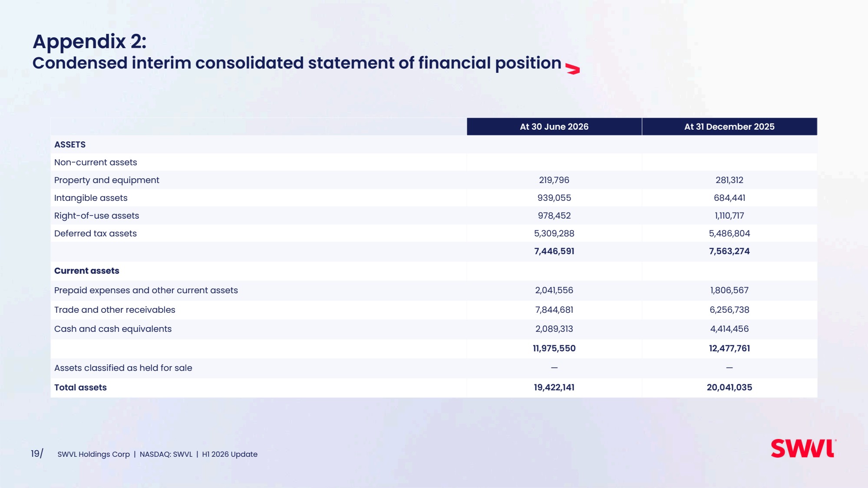
Task: Click Assets classified as held for sale
Action: [x=123, y=368]
